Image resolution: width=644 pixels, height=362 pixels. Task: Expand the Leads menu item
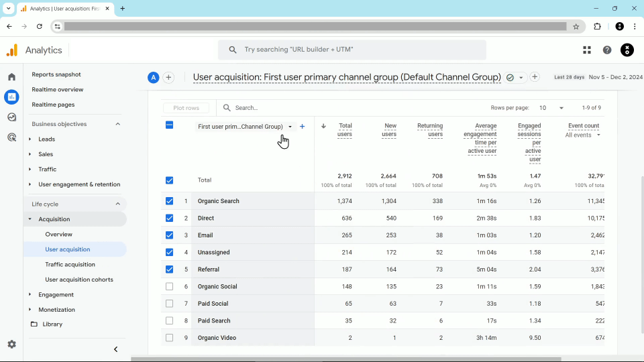[x=30, y=139]
